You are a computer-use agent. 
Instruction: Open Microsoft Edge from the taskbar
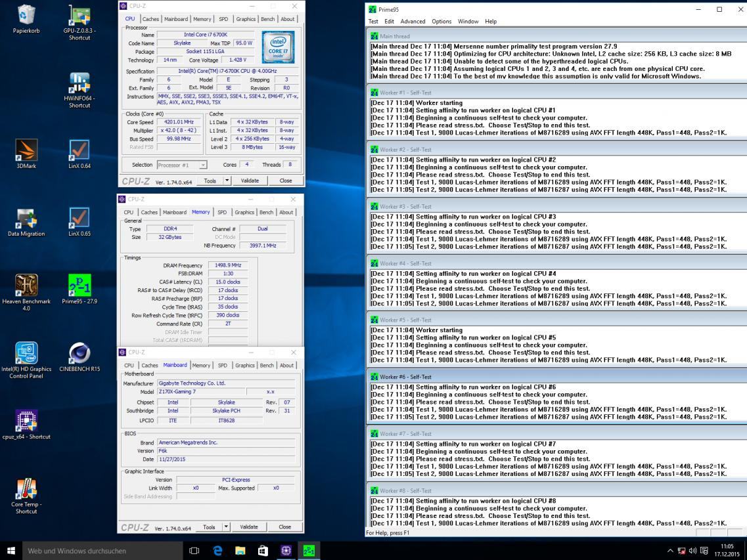217,550
